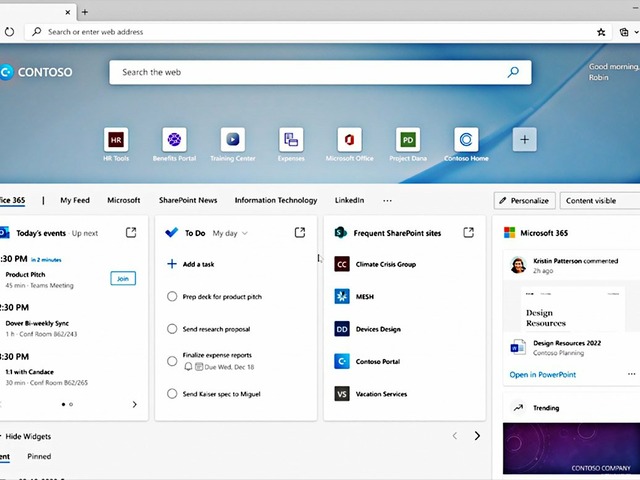The width and height of the screenshot is (640, 480).
Task: Open the Microsoft Office tile
Action: click(349, 140)
